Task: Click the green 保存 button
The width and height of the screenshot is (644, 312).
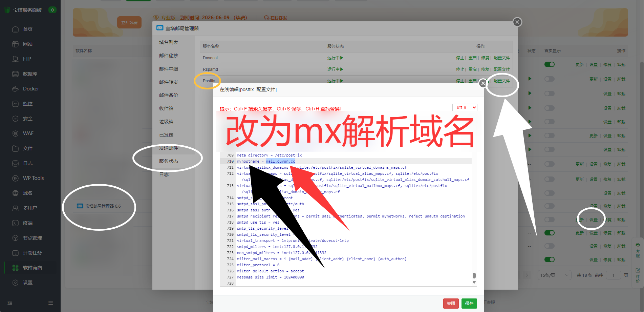Action: click(469, 303)
